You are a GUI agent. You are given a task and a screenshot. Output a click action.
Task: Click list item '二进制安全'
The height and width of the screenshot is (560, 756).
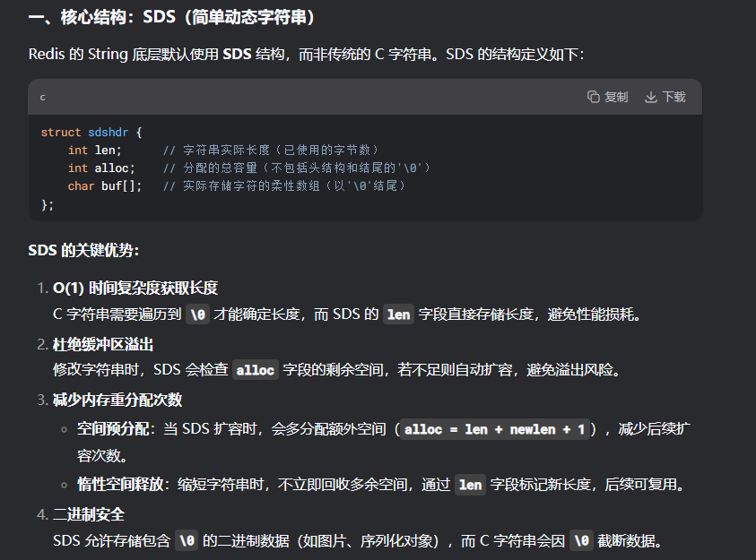(x=88, y=514)
